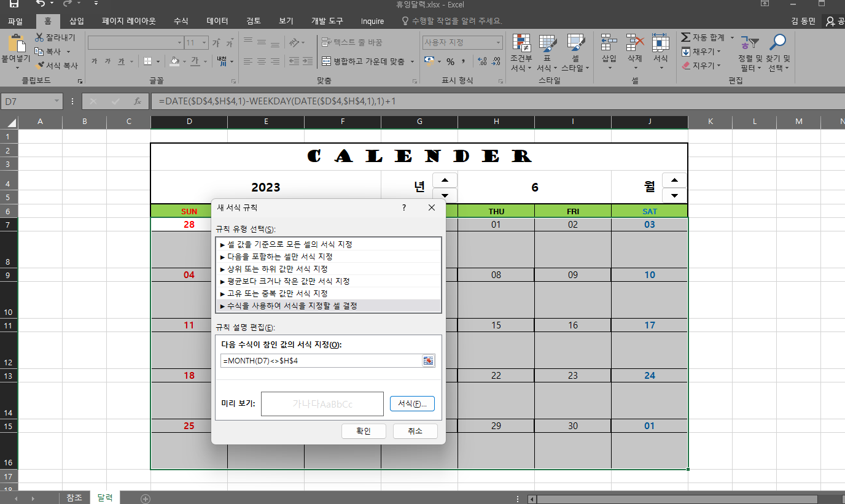Click the decrease decimal icon

pyautogui.click(x=496, y=61)
